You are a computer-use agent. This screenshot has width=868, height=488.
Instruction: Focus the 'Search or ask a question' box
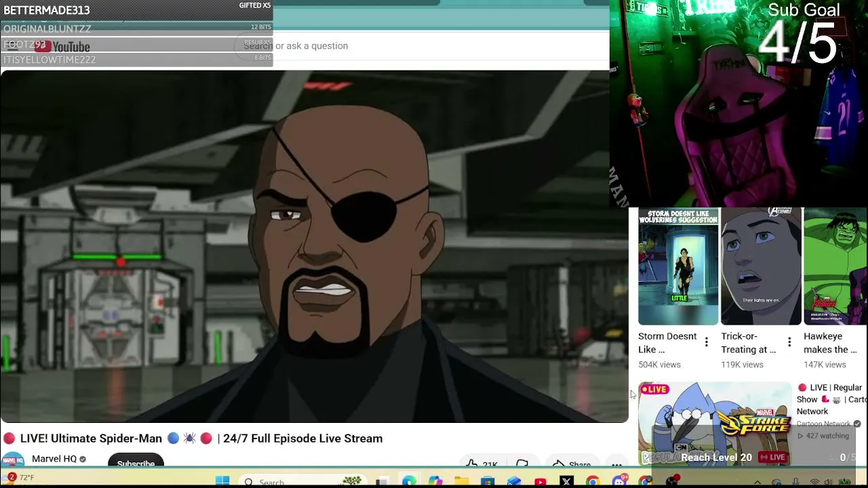pyautogui.click(x=420, y=45)
